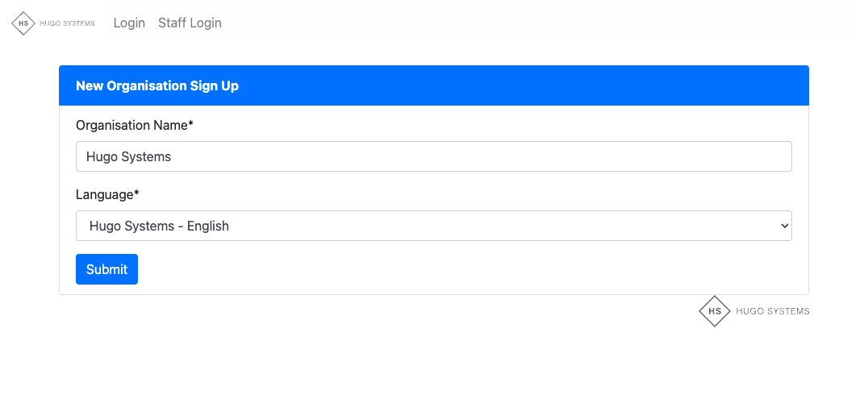This screenshot has height=399, width=868.
Task: Click the HUGO SYSTEMS wordmark in navbar
Action: (x=67, y=23)
